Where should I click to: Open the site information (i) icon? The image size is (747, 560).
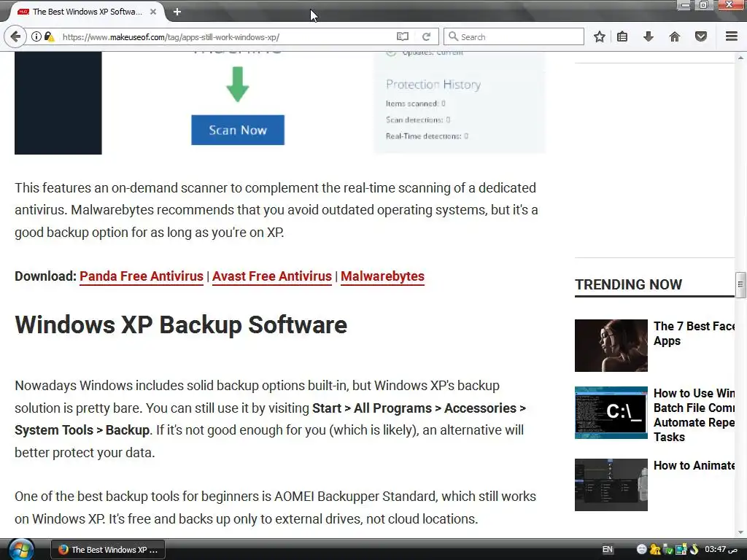(36, 36)
